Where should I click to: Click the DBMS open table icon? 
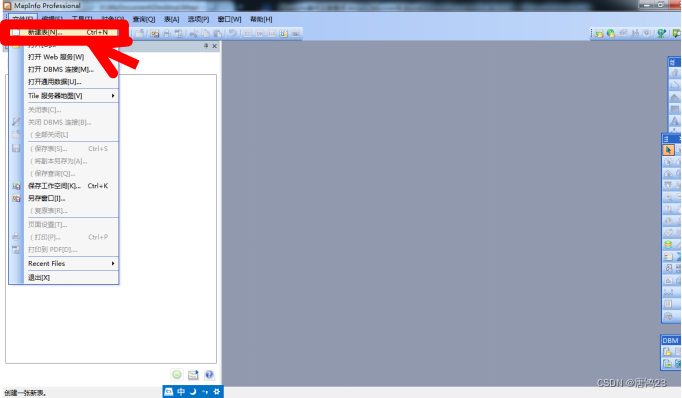[x=667, y=351]
